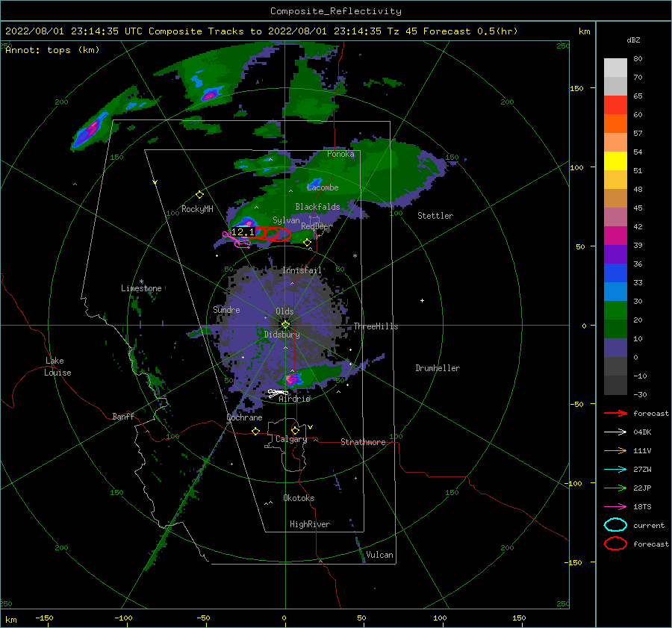Click the Airdrie city label
This screenshot has height=628, width=672.
[x=294, y=399]
